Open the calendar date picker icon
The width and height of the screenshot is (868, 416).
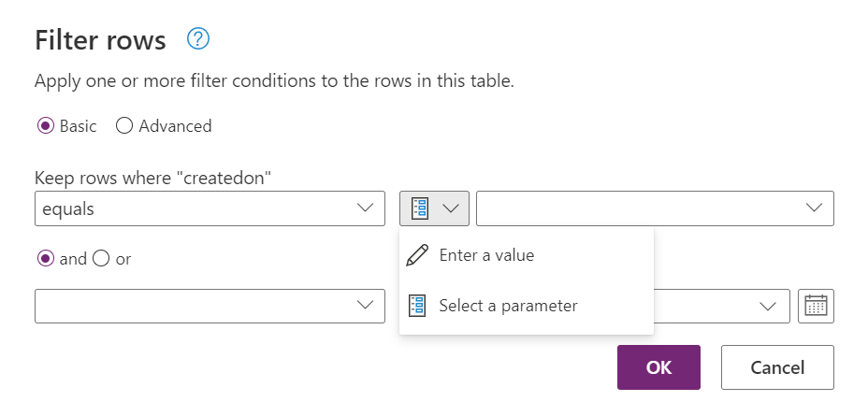coord(816,306)
